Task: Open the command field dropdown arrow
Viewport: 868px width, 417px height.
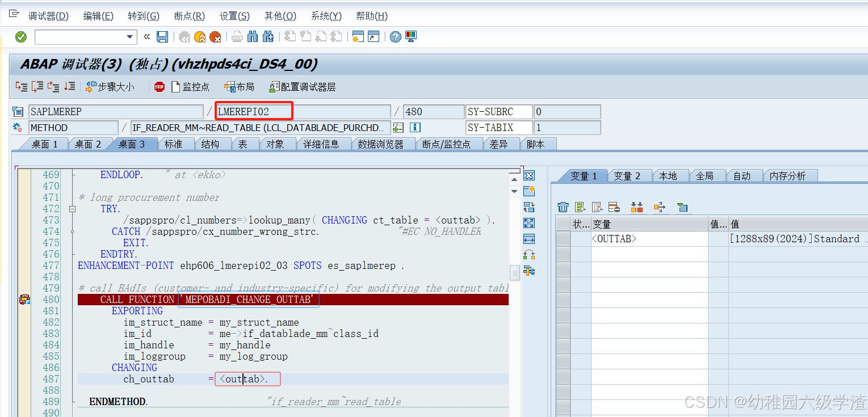Action: pyautogui.click(x=130, y=37)
